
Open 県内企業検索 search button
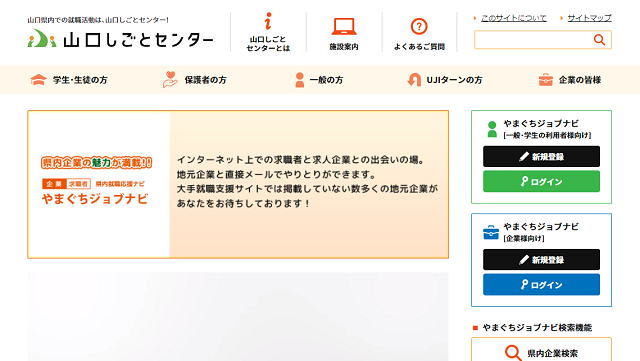[x=541, y=352]
